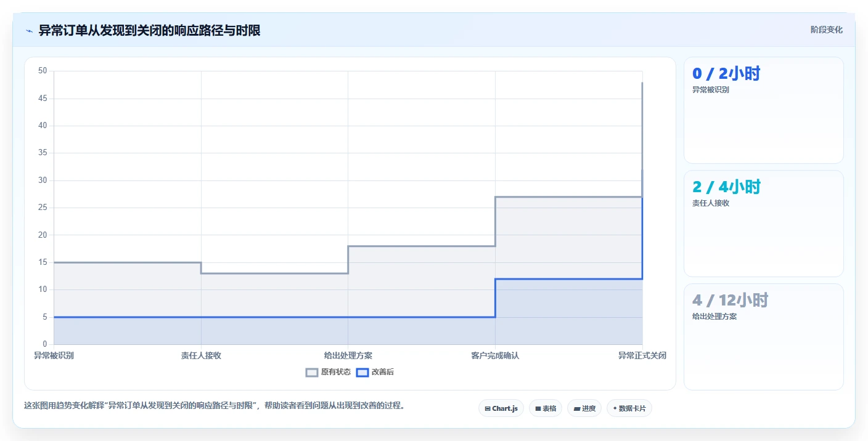
Task: Click the 4 / 12小时 heading
Action: coord(731,301)
